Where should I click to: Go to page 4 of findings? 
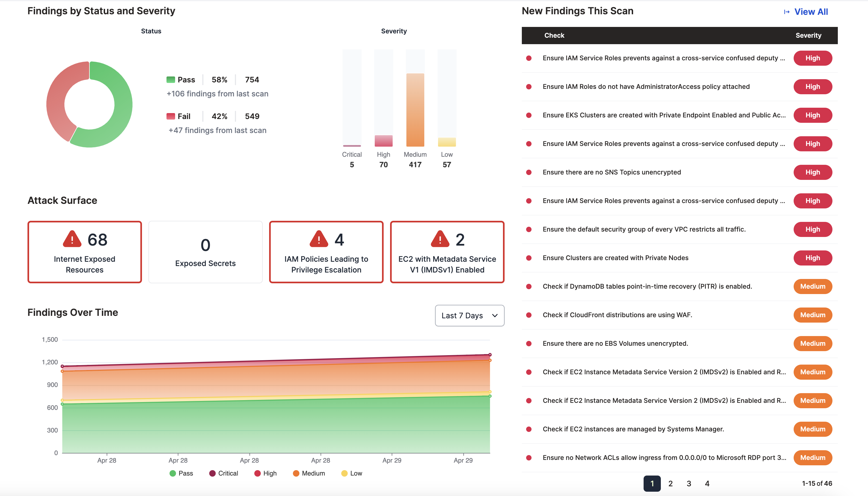pyautogui.click(x=707, y=483)
